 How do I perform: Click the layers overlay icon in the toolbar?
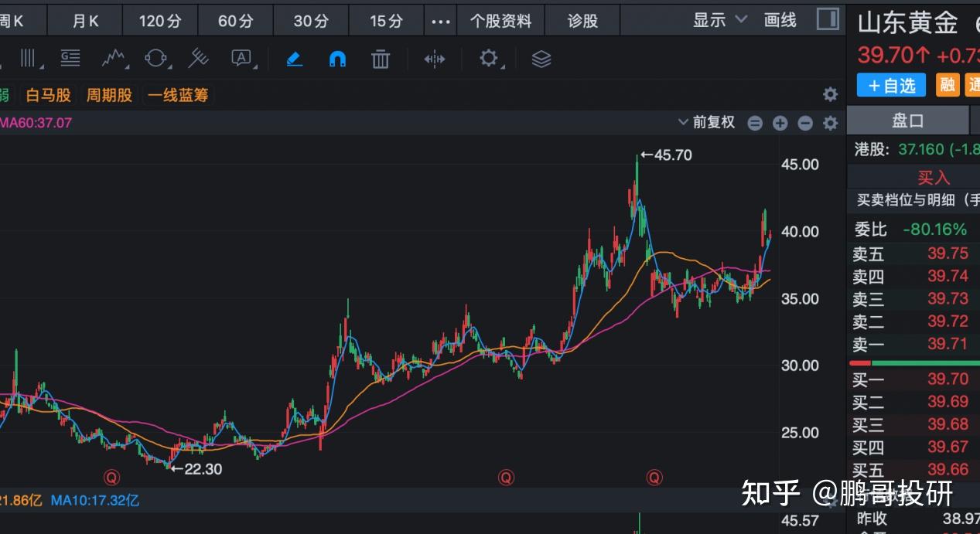coord(540,58)
